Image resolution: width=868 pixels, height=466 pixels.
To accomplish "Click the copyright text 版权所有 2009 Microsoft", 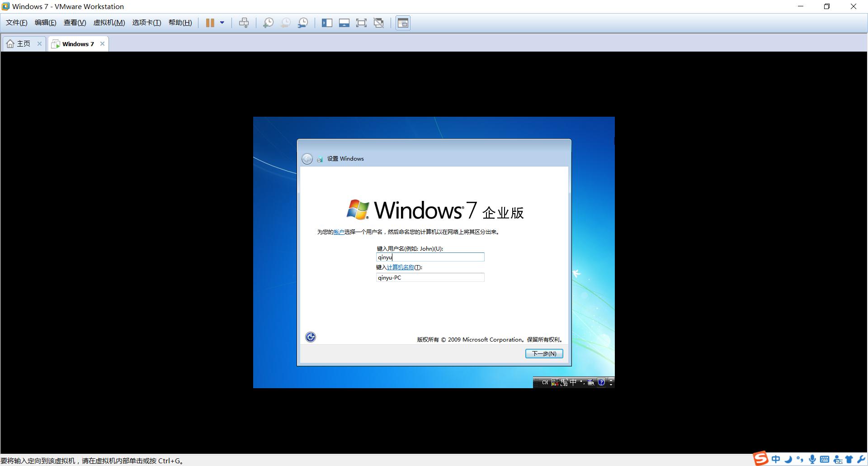I will (490, 339).
